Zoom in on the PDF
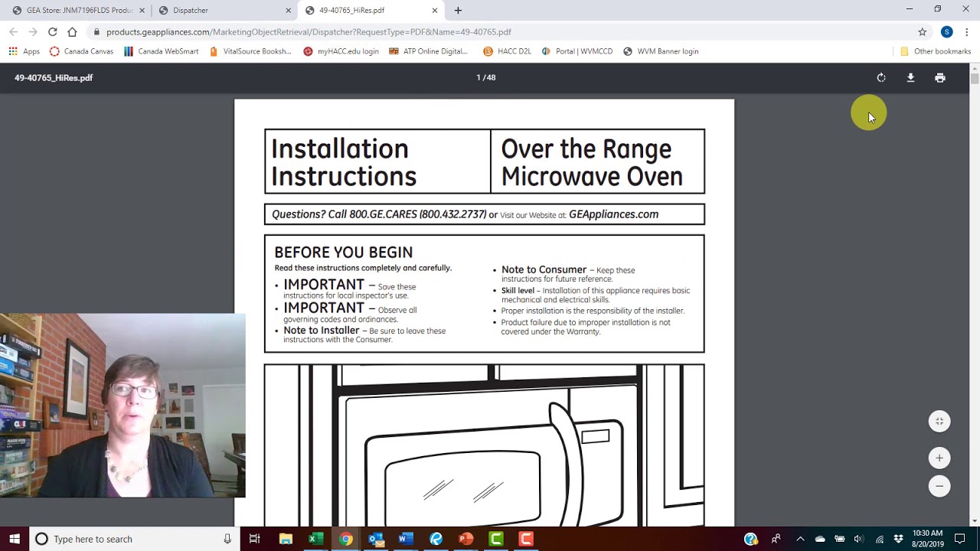 [939, 458]
